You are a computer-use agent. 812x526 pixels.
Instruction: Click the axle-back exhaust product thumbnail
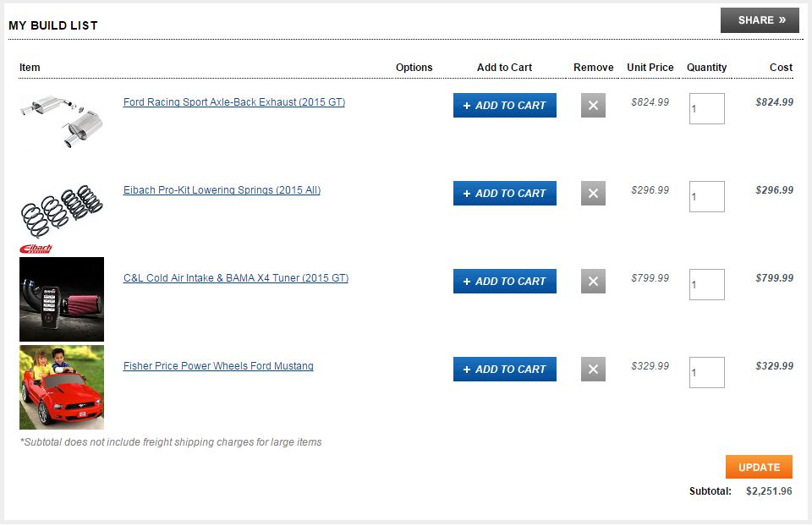click(62, 121)
